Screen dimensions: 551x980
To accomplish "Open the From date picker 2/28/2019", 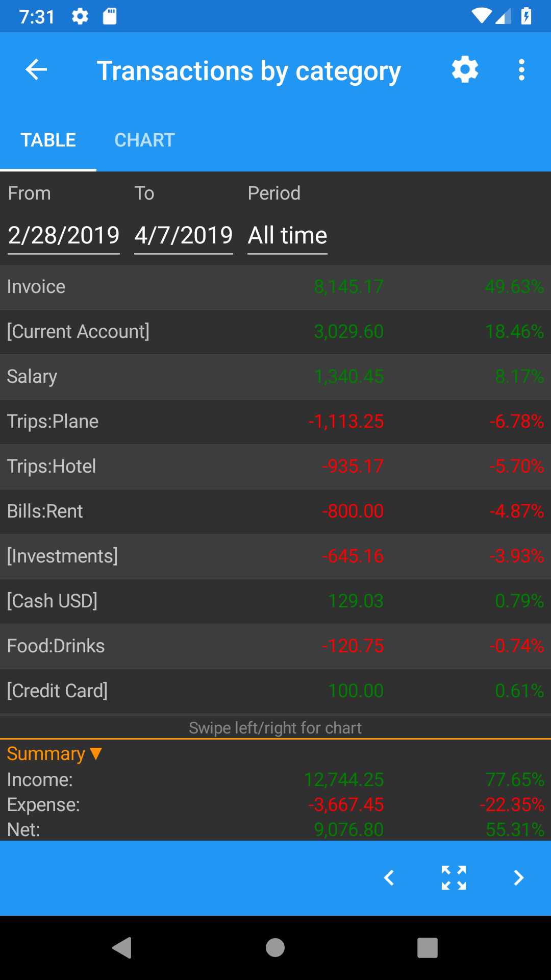I will 64,236.
